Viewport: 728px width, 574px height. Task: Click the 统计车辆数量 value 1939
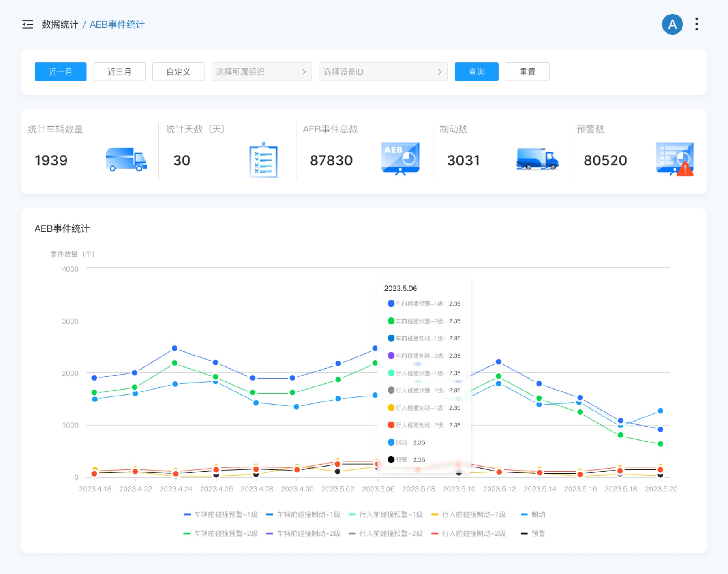(x=51, y=160)
